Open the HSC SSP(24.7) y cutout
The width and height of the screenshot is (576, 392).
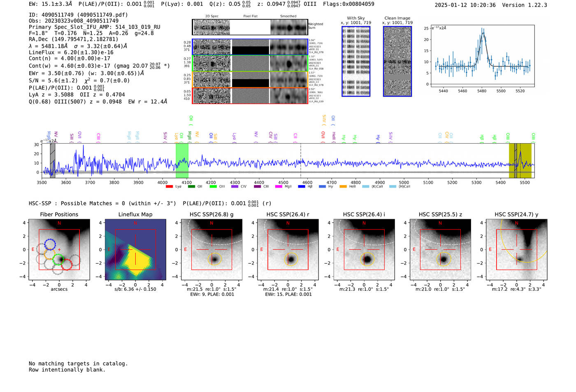click(x=517, y=250)
